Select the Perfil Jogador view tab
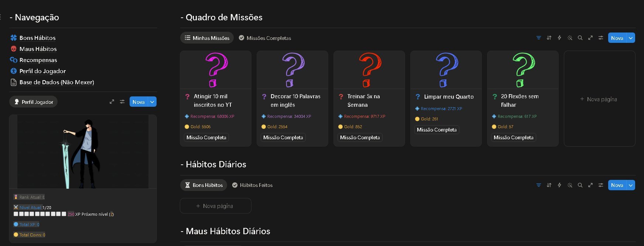Image resolution: width=644 pixels, height=246 pixels. [33, 102]
